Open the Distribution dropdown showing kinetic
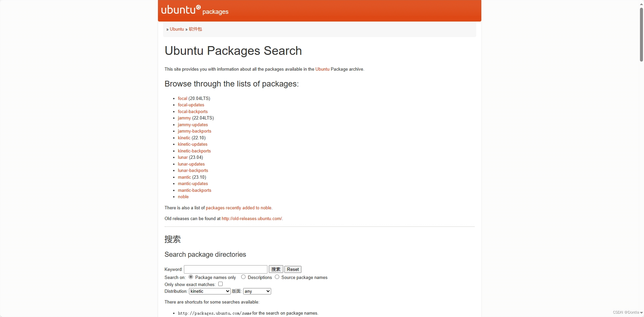Image resolution: width=644 pixels, height=317 pixels. click(210, 291)
